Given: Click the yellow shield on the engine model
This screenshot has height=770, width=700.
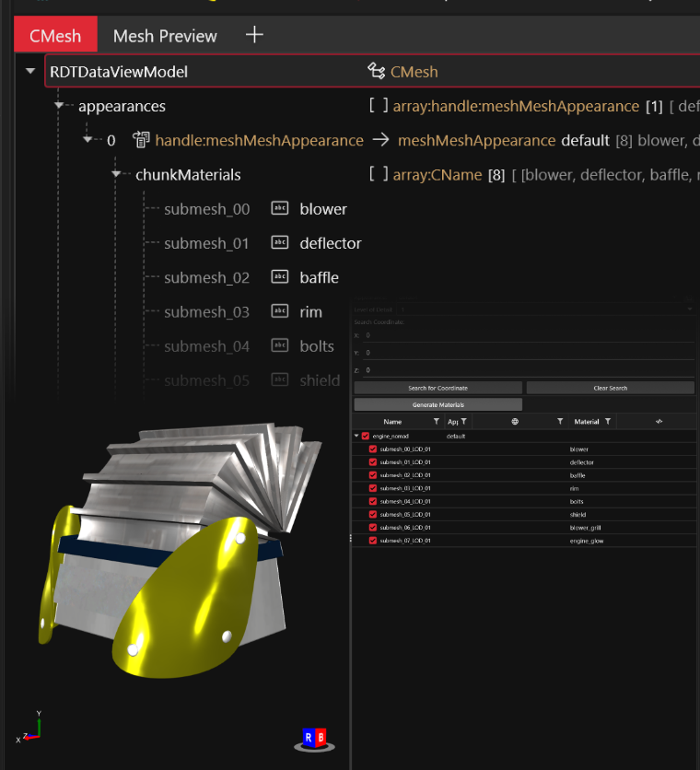Looking at the screenshot, I should pos(187,599).
